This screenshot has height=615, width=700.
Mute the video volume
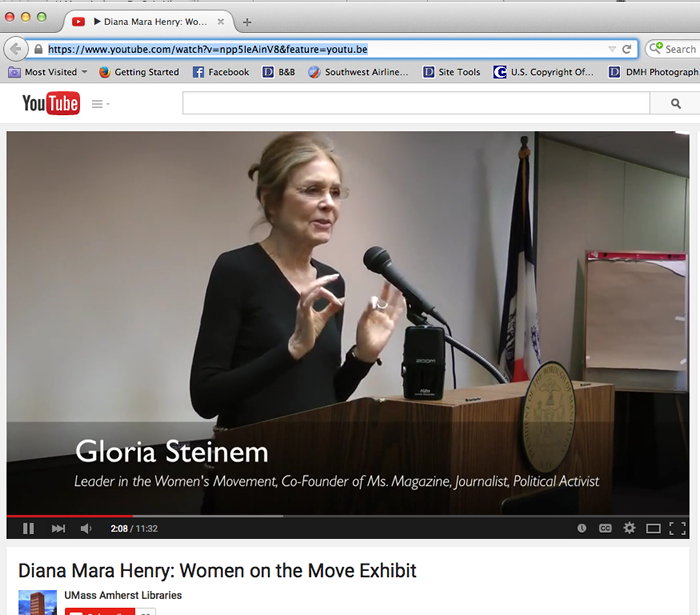pos(86,528)
